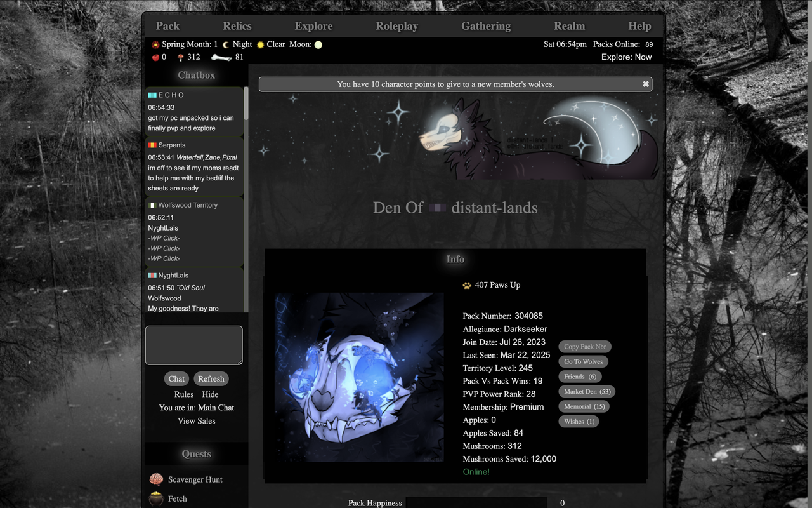812x508 pixels.
Task: Dismiss the character points notification
Action: click(x=645, y=83)
